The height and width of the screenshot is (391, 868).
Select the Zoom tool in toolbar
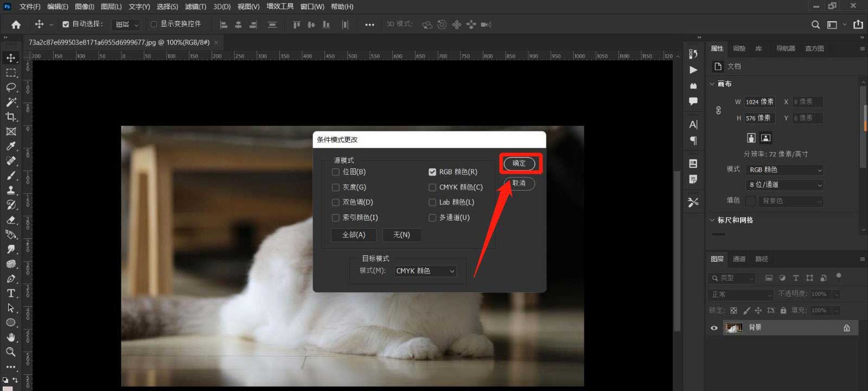coord(11,352)
